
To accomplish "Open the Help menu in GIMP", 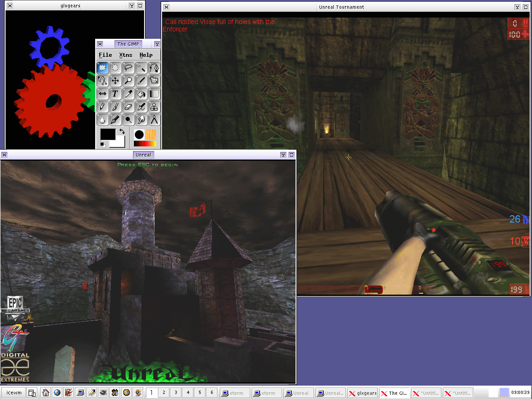I will 146,55.
